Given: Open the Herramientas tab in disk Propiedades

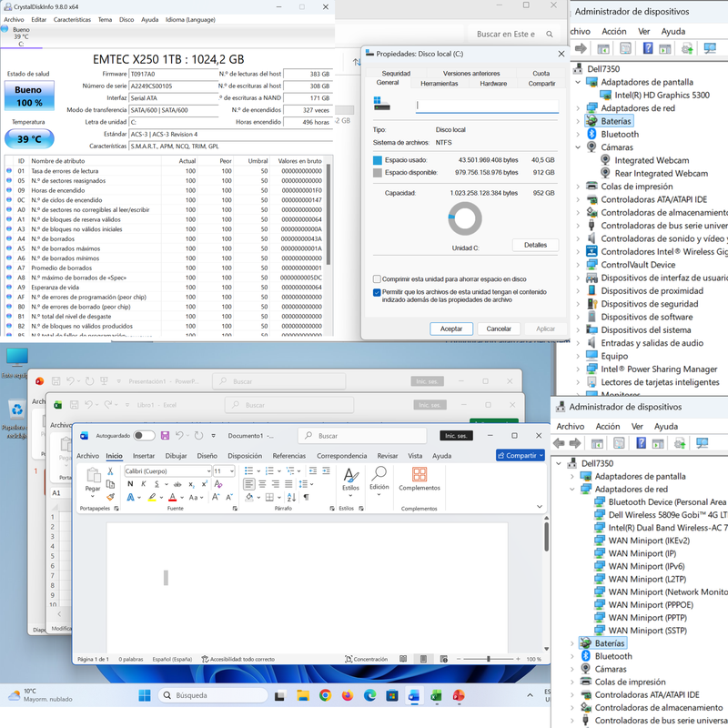Looking at the screenshot, I should pyautogui.click(x=440, y=84).
